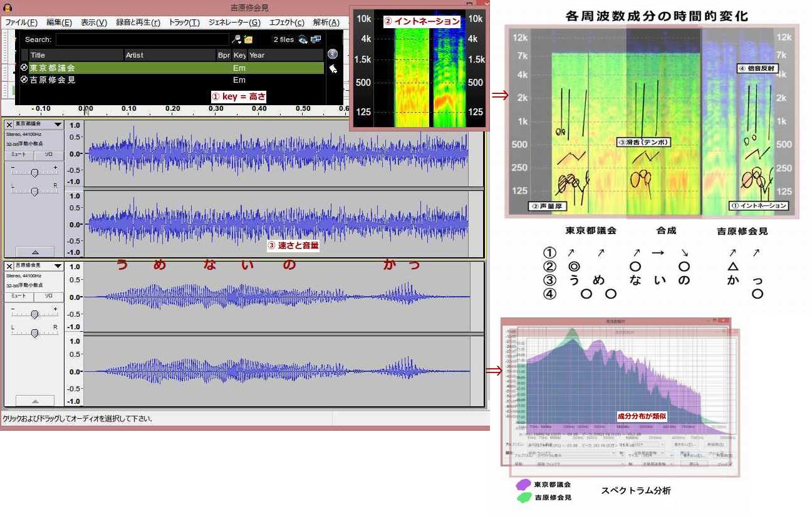The width and height of the screenshot is (812, 519).
Task: Click the round icon right of the Year column
Action: click(x=333, y=54)
